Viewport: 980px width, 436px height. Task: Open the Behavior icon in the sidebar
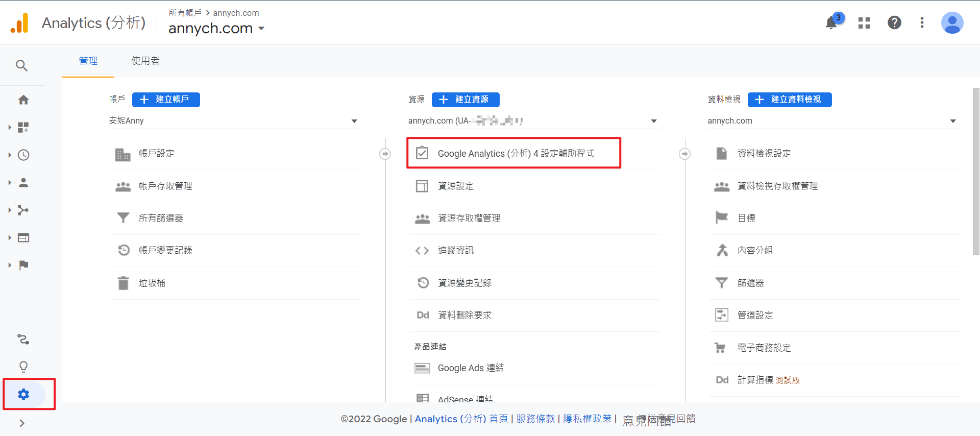point(23,237)
